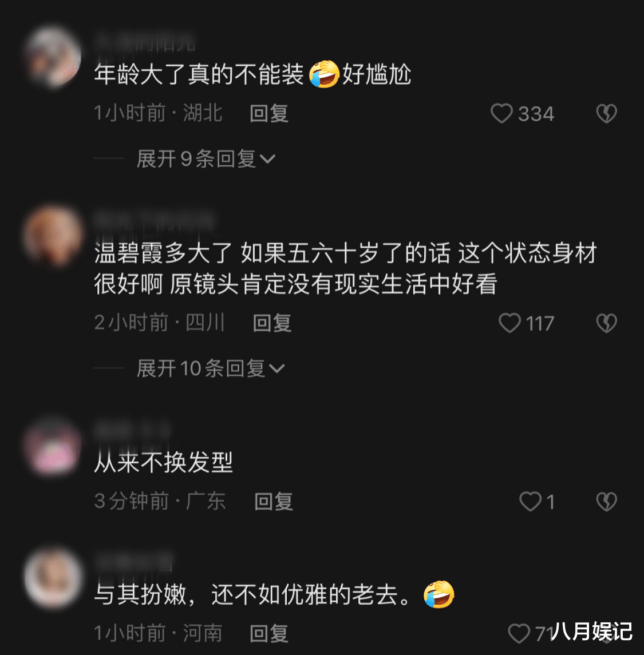Dislike the comment from 湖北
The image size is (644, 655).
(x=606, y=114)
